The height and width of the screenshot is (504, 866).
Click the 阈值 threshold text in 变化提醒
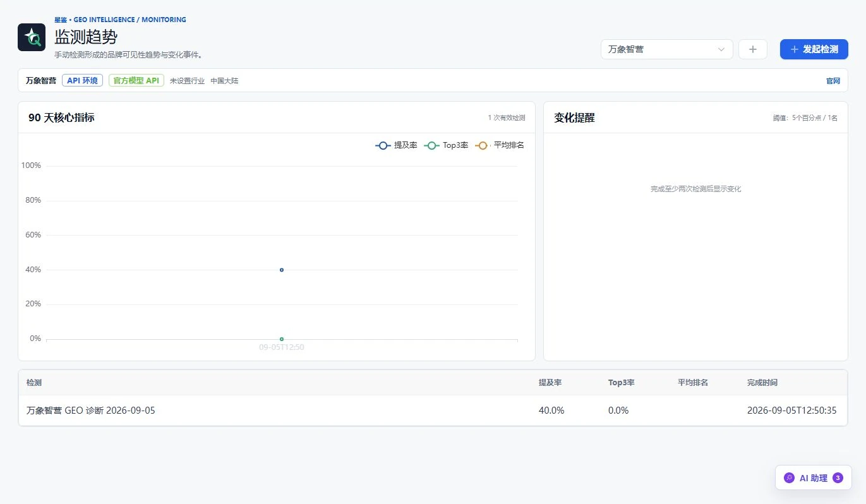pyautogui.click(x=805, y=117)
